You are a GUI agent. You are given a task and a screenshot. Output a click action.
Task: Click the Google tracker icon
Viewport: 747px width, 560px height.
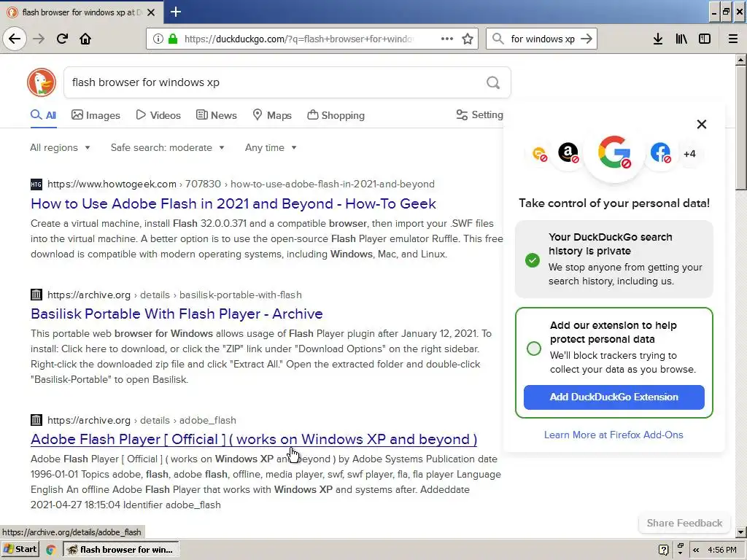614,152
